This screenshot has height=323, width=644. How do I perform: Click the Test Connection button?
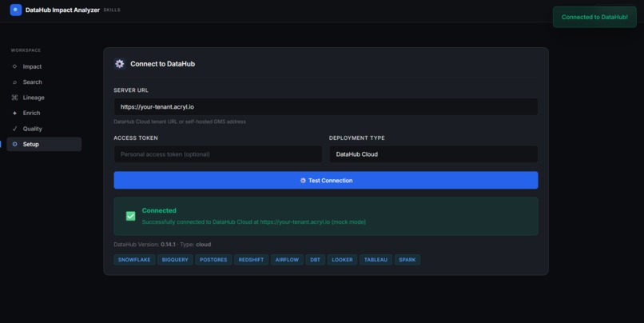[x=326, y=181]
